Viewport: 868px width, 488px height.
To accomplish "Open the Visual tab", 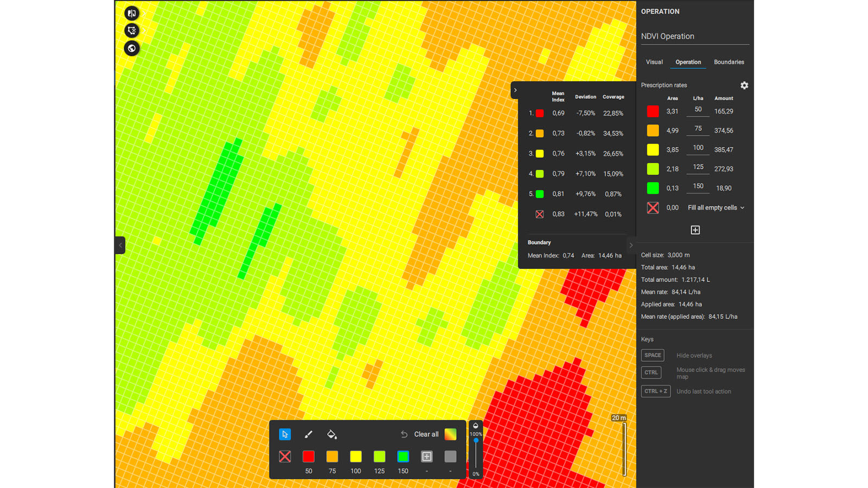I will pos(654,62).
